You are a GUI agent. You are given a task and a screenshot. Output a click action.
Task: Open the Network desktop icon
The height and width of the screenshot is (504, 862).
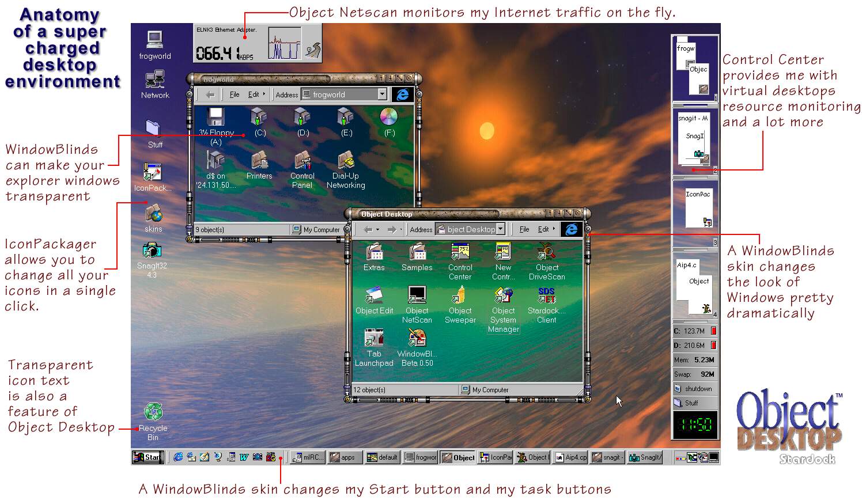pyautogui.click(x=155, y=85)
